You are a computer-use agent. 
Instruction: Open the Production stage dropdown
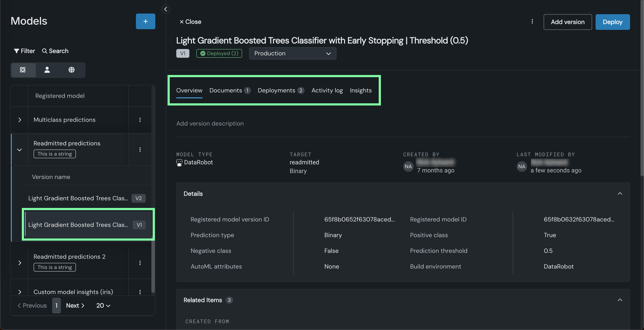(x=292, y=53)
